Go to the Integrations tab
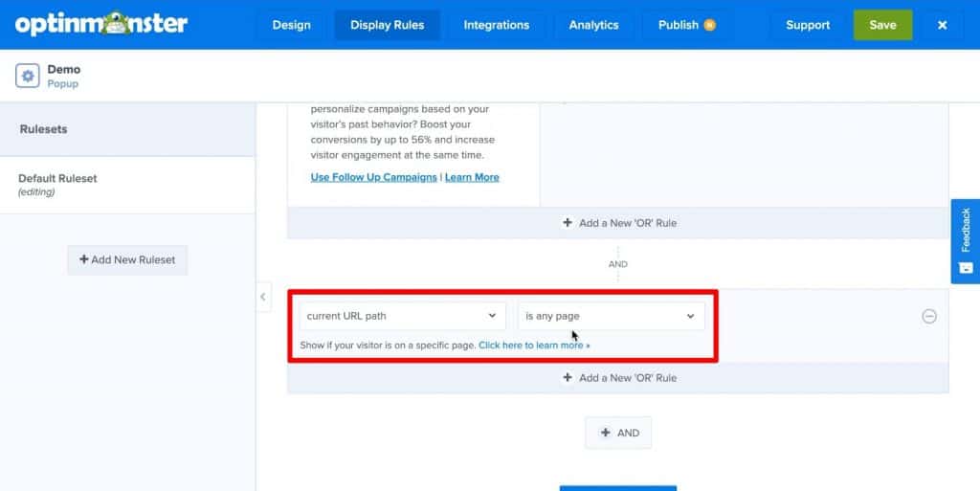 pos(497,25)
